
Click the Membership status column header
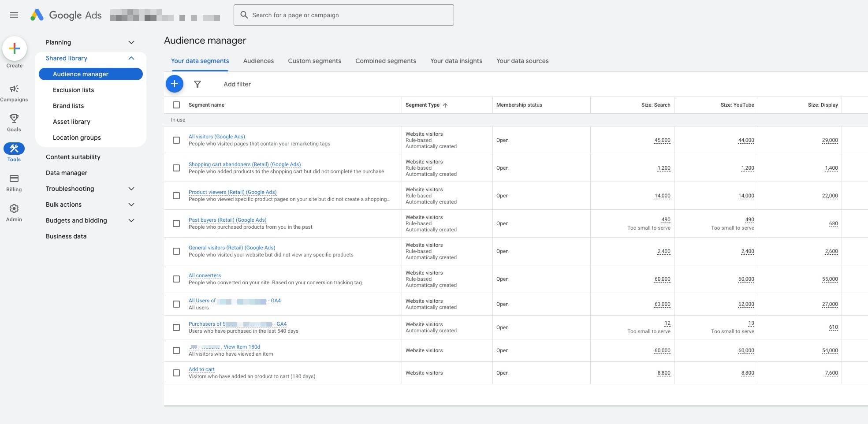pyautogui.click(x=519, y=105)
